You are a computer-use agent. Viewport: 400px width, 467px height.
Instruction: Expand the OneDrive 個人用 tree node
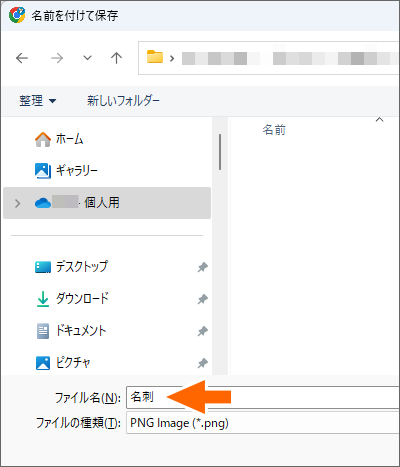[x=17, y=203]
